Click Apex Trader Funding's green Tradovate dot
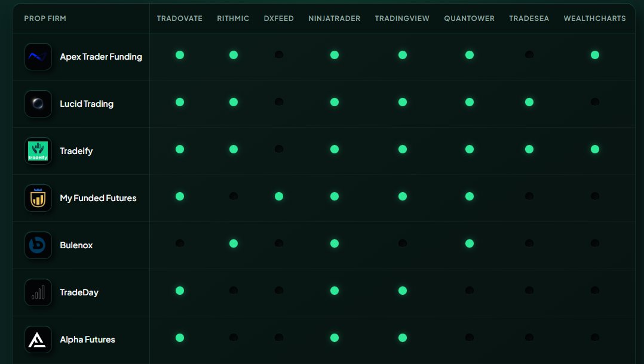This screenshot has width=644, height=364. [180, 55]
